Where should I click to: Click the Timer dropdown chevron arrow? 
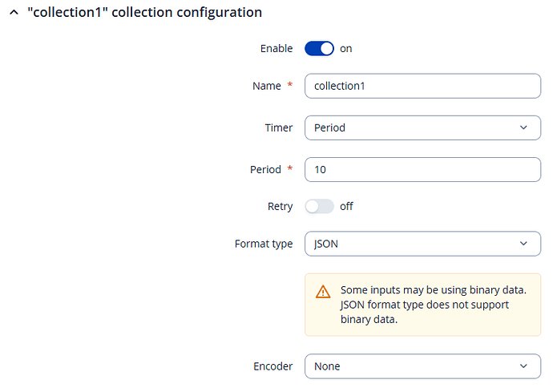point(524,127)
